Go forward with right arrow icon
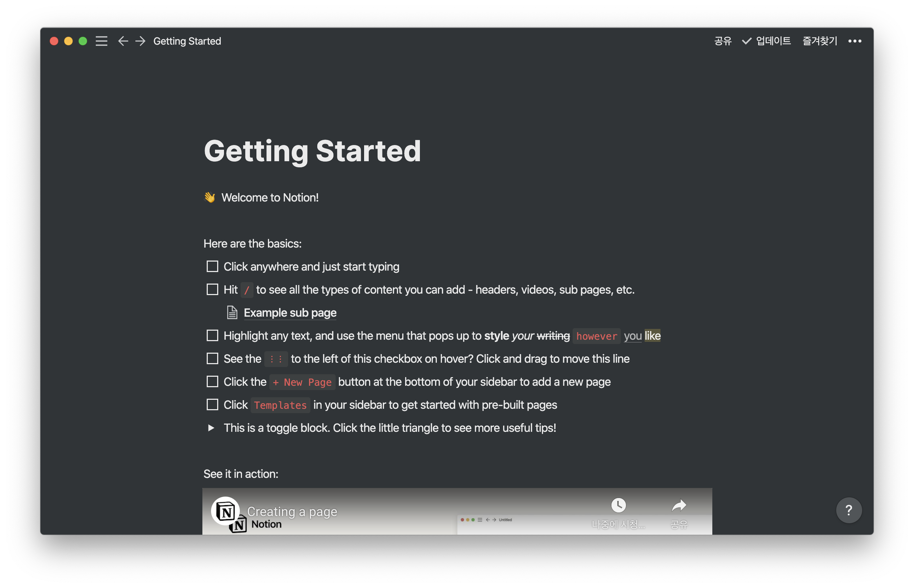The height and width of the screenshot is (588, 914). pos(140,41)
